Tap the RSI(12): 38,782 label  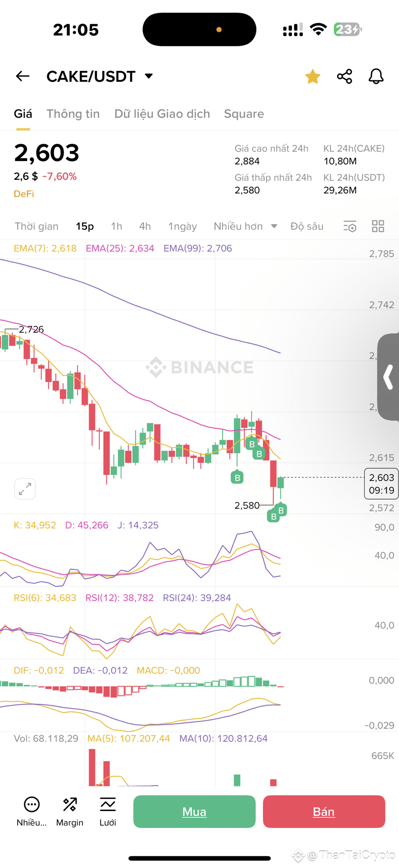point(120,598)
